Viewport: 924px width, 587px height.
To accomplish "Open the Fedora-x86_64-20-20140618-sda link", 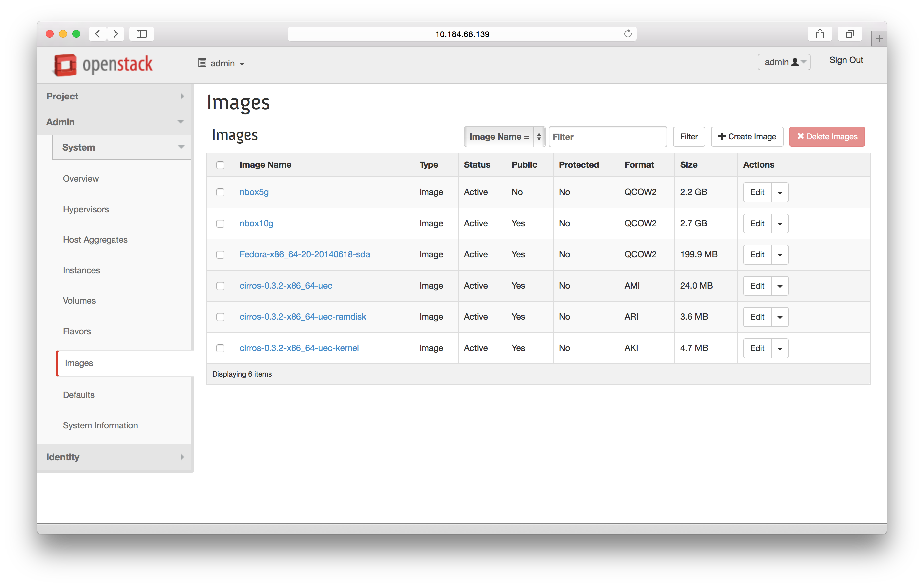I will (305, 255).
